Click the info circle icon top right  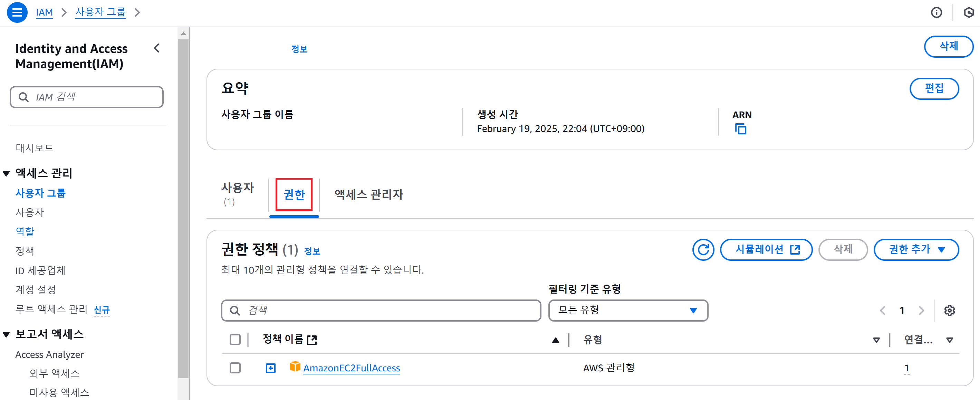pos(936,12)
